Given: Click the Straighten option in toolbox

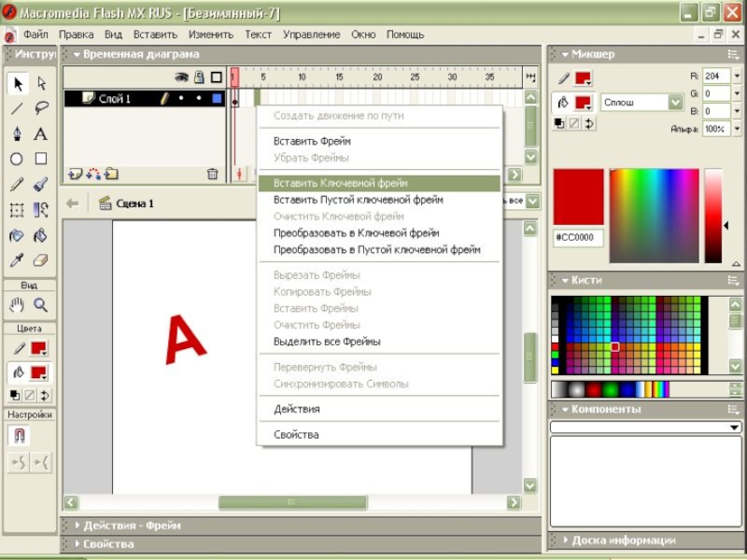Looking at the screenshot, I should point(41,462).
